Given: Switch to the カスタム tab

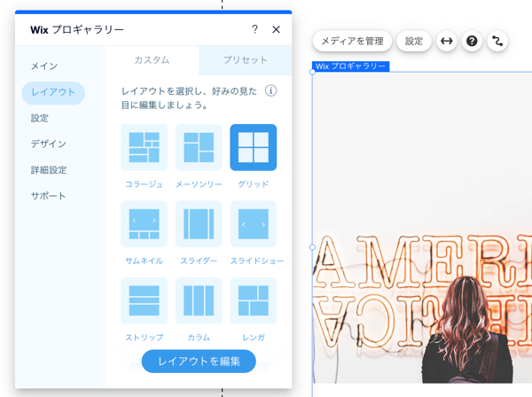Looking at the screenshot, I should [152, 60].
